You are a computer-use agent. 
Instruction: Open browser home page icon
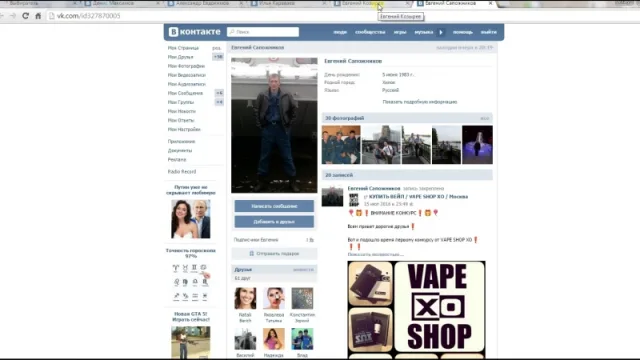pos(38,16)
